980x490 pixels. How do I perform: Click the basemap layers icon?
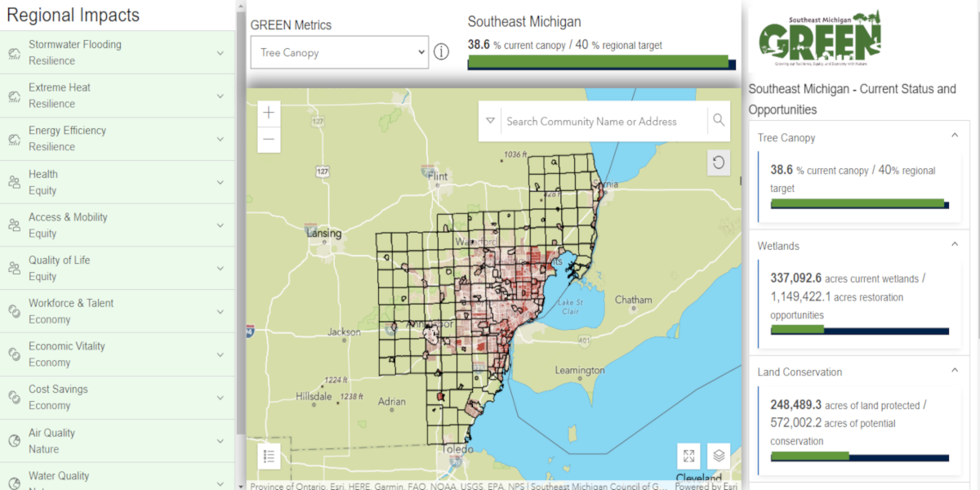pos(719,456)
